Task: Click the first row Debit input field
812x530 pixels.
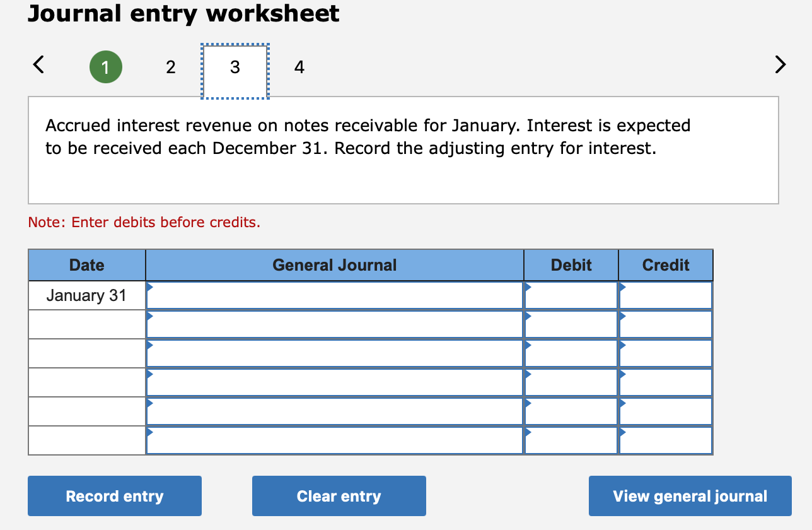Action: click(x=571, y=295)
